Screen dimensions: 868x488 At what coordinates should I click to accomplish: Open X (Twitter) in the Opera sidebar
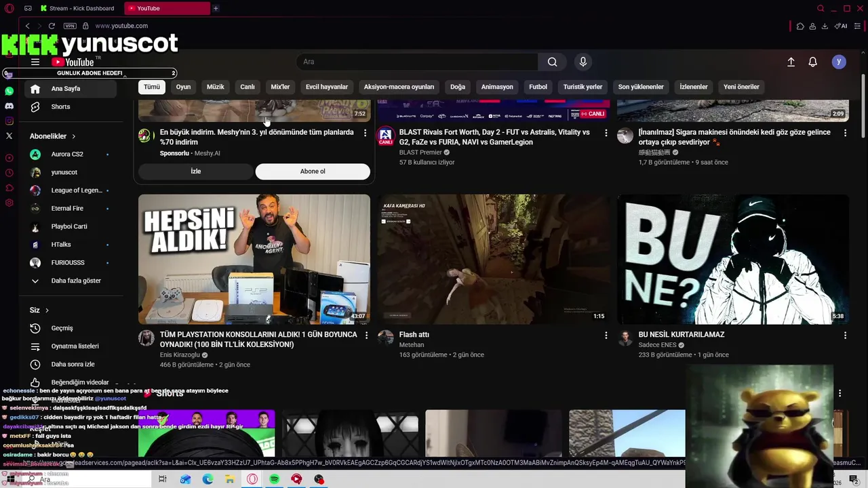tap(9, 136)
